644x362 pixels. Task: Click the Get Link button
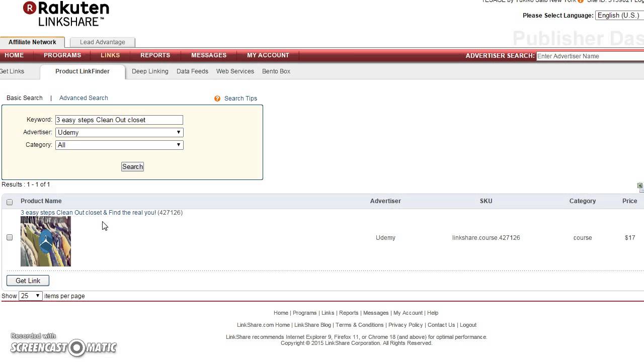pos(27,280)
